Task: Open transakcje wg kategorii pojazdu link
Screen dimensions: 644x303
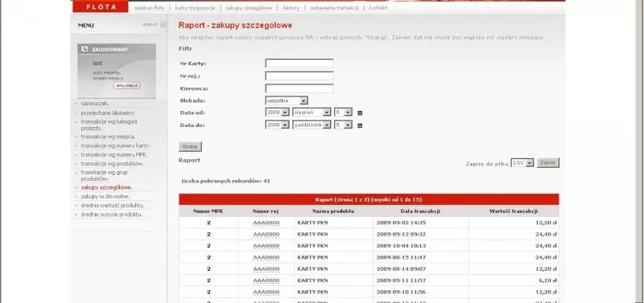Action: click(x=109, y=125)
